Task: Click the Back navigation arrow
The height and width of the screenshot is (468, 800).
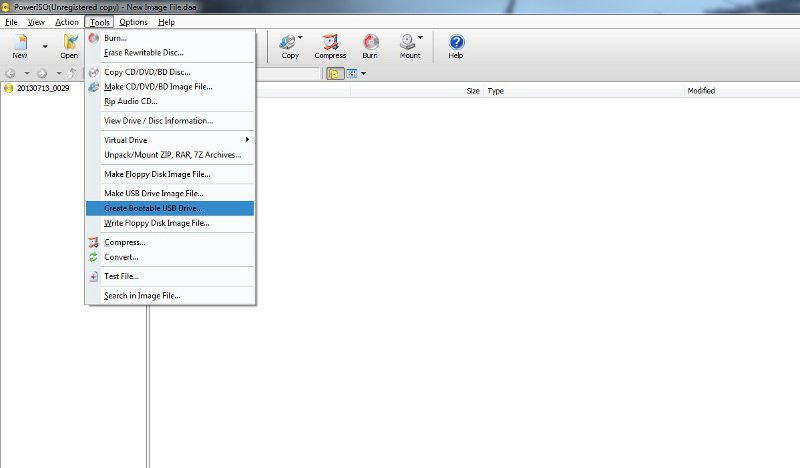Action: pyautogui.click(x=11, y=73)
